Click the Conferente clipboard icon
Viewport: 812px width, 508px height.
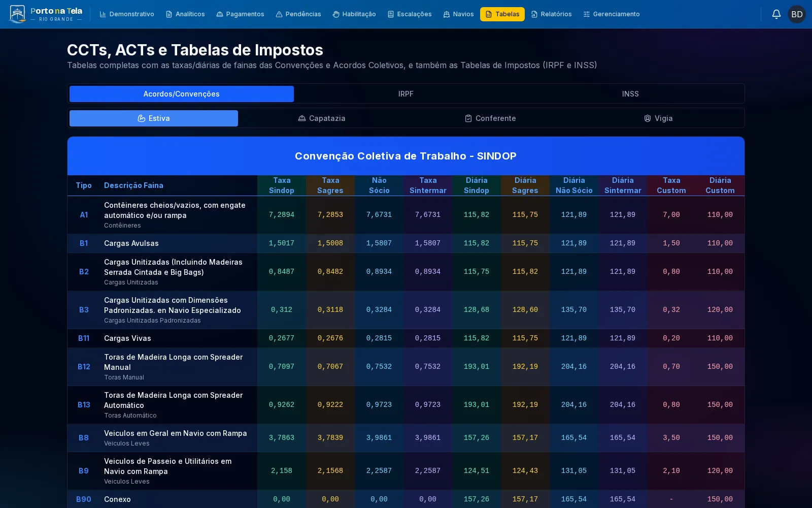coord(468,118)
